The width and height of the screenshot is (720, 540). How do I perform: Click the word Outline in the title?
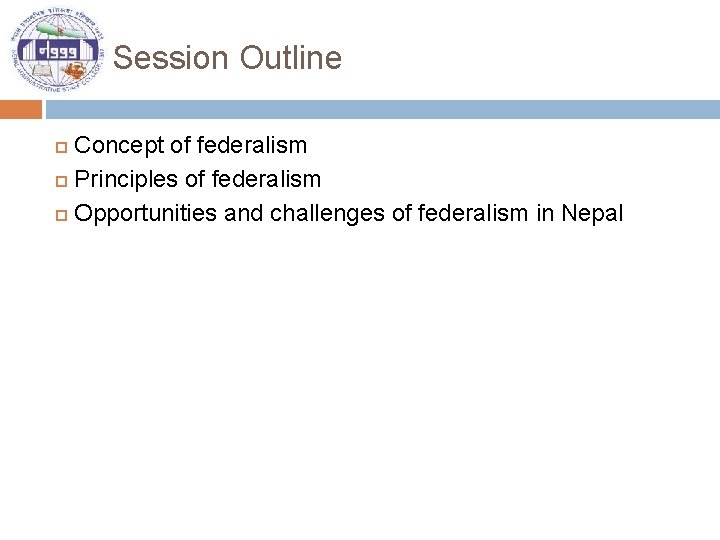tap(290, 58)
